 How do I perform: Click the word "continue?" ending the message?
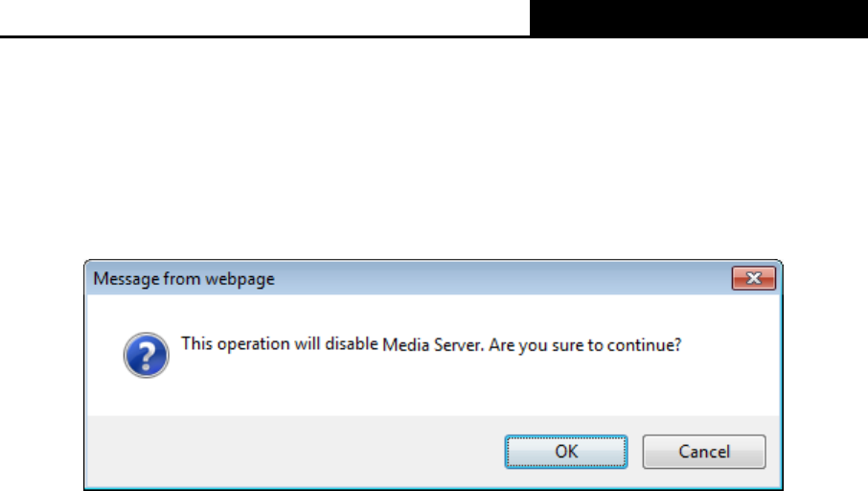click(648, 345)
